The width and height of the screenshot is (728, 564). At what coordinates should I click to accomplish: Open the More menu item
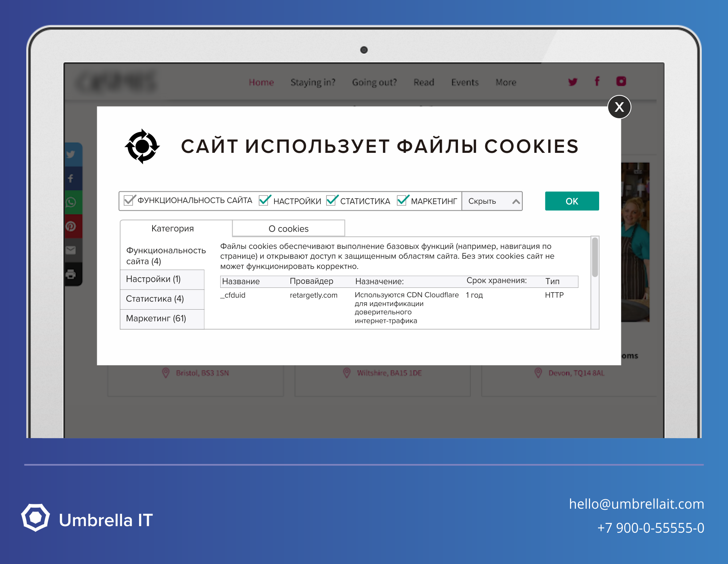click(x=506, y=82)
